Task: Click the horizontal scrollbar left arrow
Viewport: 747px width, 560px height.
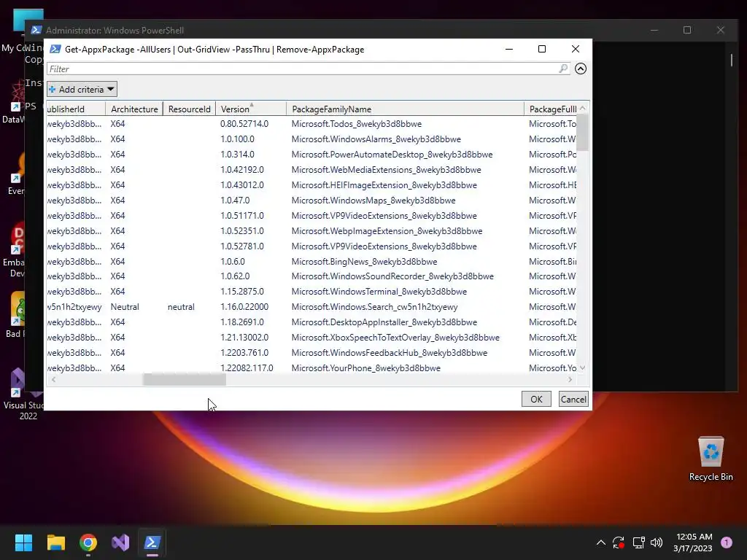Action: [x=53, y=379]
